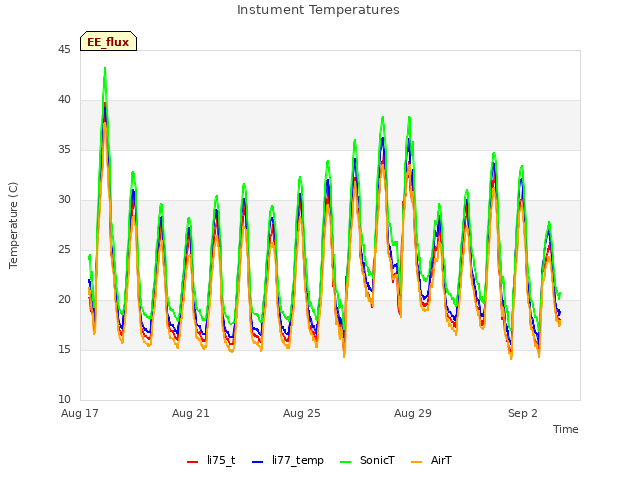Screen dimensions: 640x480
Task: Click the Time x-axis title
Action: coord(566,429)
